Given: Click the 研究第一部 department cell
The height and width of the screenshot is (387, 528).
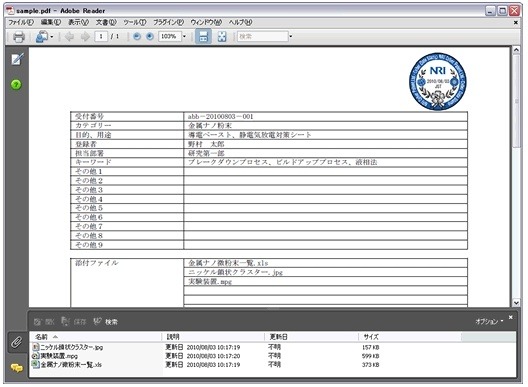Looking at the screenshot, I should [325, 153].
